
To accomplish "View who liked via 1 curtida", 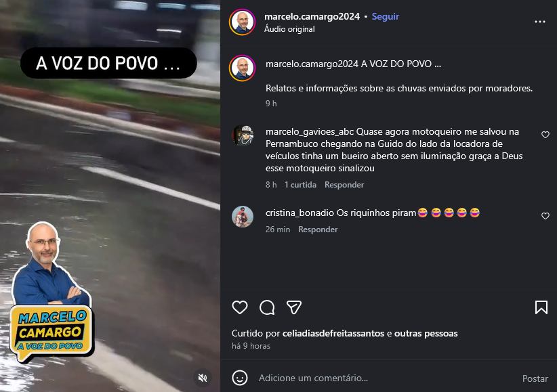I will pos(300,185).
